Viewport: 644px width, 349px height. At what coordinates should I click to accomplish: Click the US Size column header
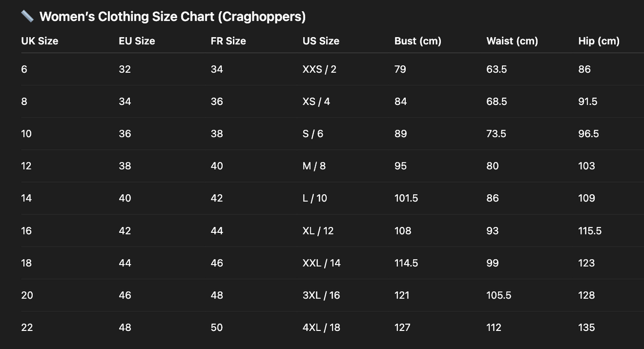click(321, 41)
